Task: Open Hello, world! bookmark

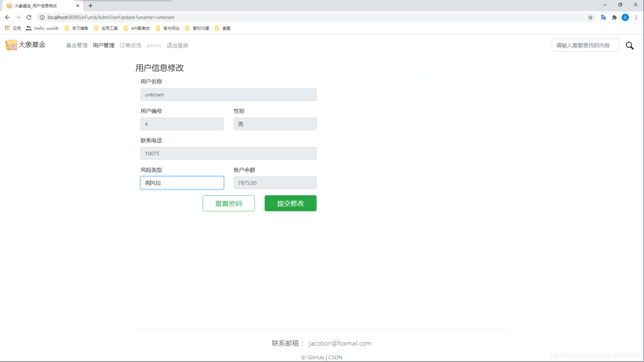Action: [42, 28]
